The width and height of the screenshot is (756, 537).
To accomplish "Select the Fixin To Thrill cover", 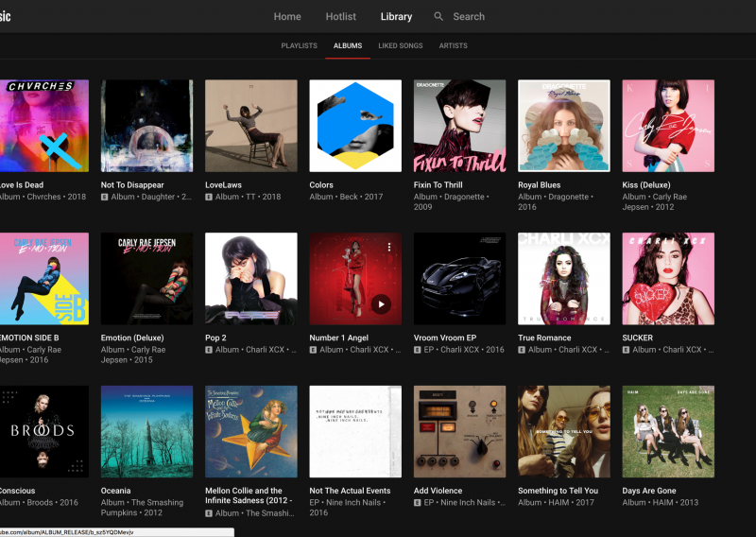I will click(x=459, y=126).
